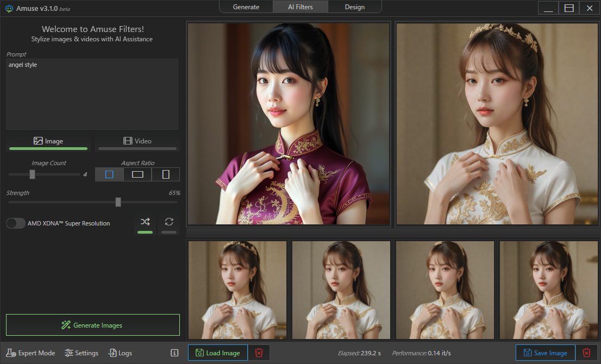Click the large generated result image
The width and height of the screenshot is (601, 364).
(x=497, y=124)
